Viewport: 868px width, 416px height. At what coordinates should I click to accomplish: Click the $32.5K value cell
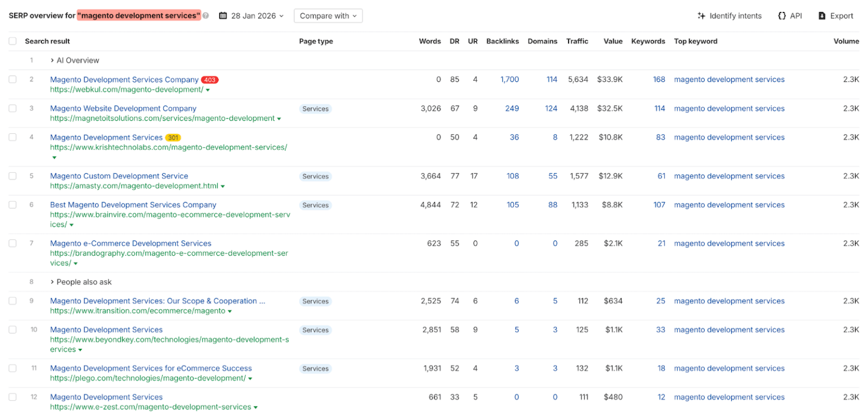610,108
